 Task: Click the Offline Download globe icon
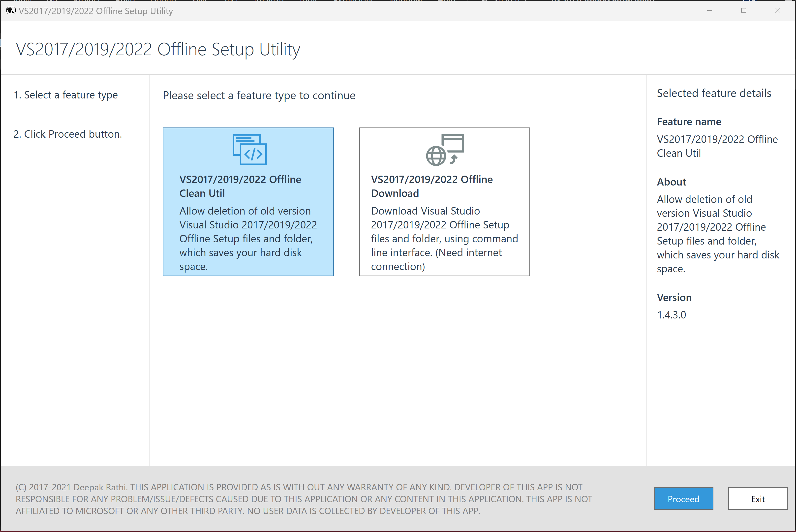tap(445, 150)
